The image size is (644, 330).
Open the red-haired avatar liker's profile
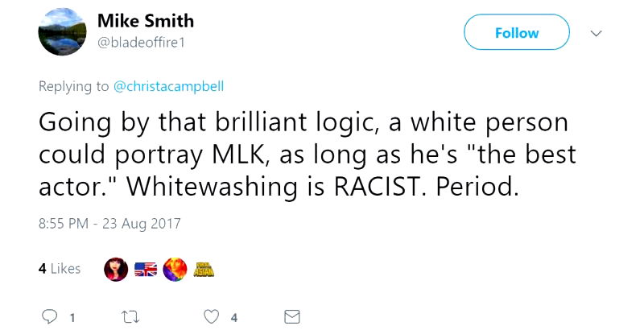coord(116,270)
